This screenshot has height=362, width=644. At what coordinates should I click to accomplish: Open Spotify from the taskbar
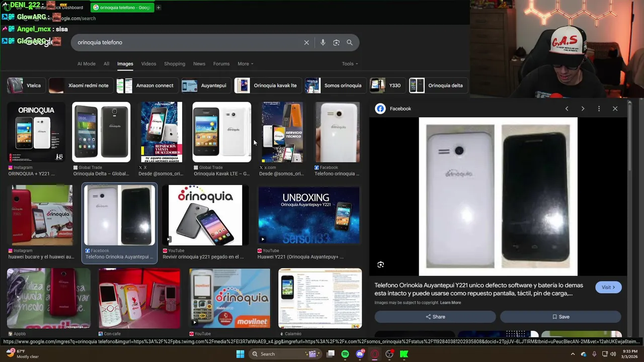tap(345, 354)
